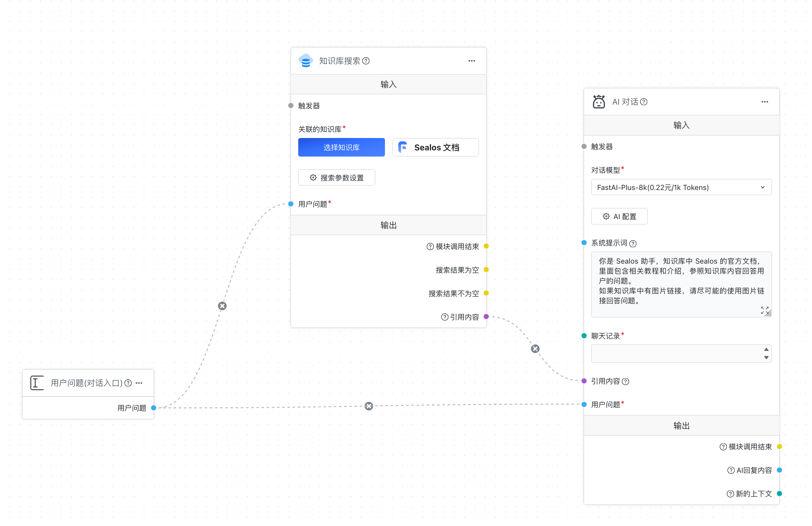Click the 关联的知识库 label
This screenshot has width=812, height=526.
[320, 129]
